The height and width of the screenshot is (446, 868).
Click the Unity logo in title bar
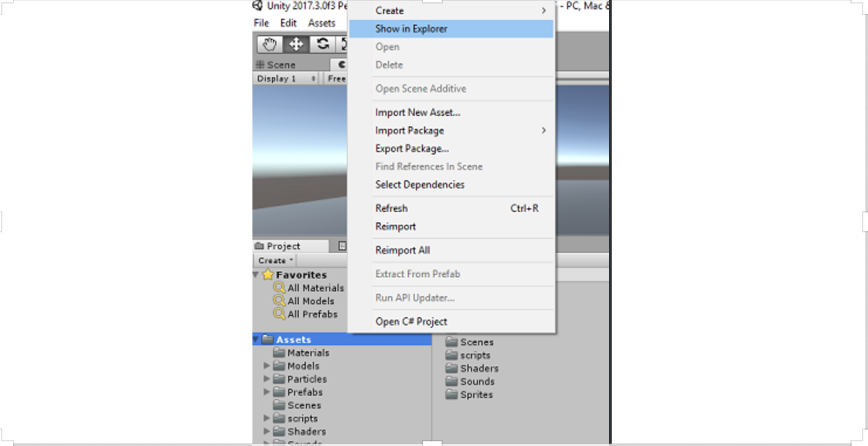click(x=258, y=6)
